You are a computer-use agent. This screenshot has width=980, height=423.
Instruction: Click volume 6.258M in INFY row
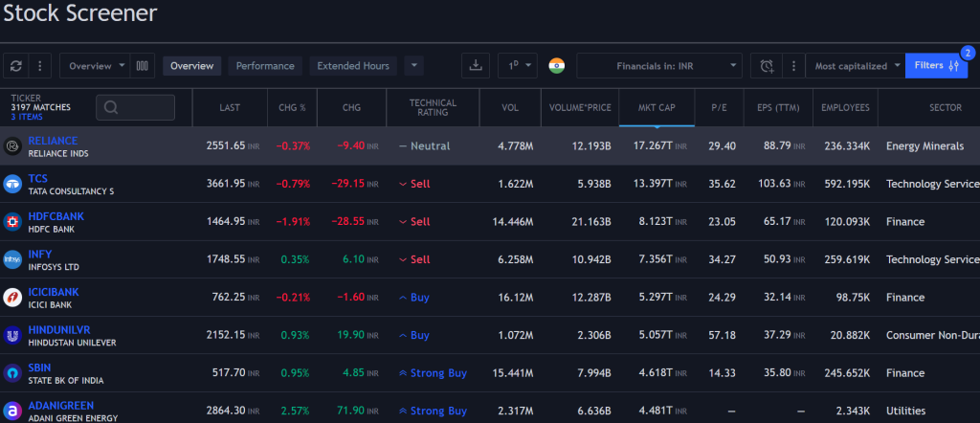point(516,259)
